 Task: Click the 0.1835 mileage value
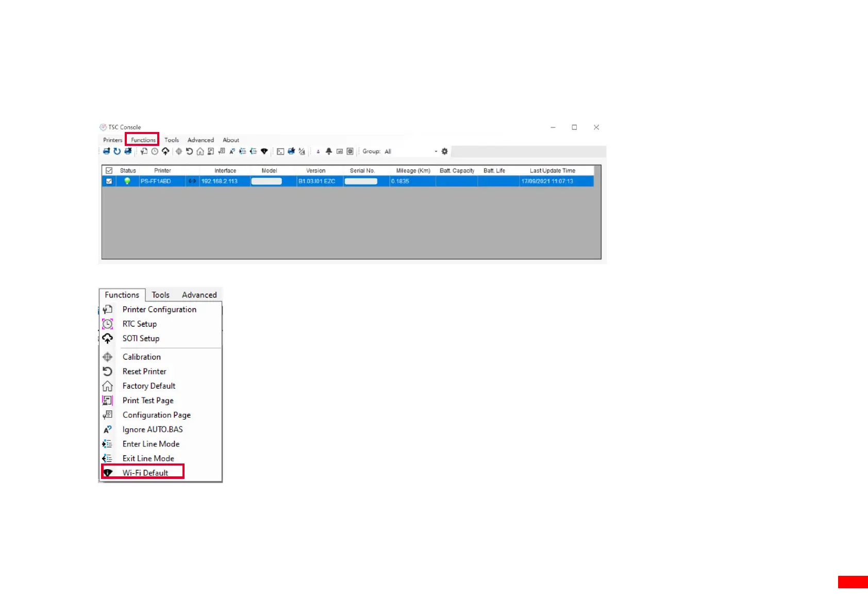(x=400, y=181)
